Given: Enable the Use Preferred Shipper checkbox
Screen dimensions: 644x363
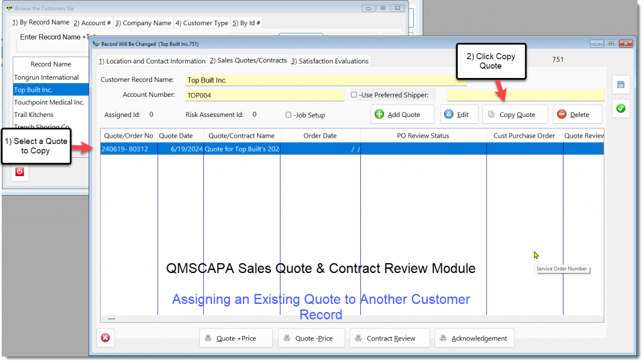Looking at the screenshot, I should point(353,95).
